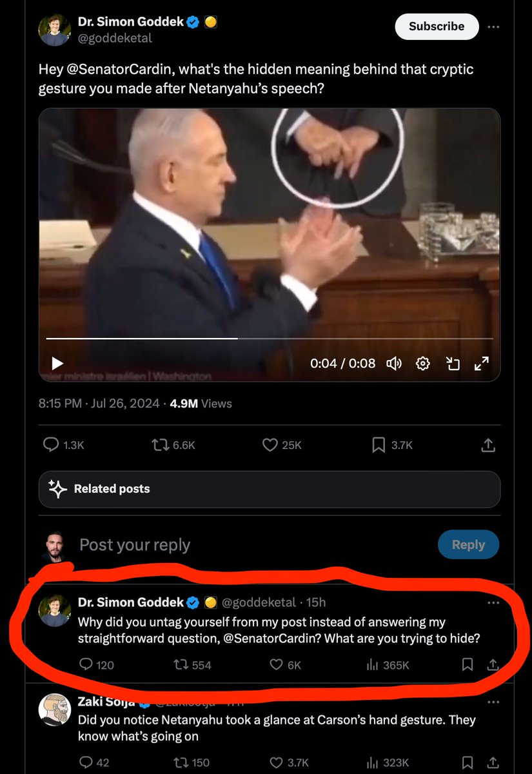Open the more options menu beside Subscribe

coord(493,26)
